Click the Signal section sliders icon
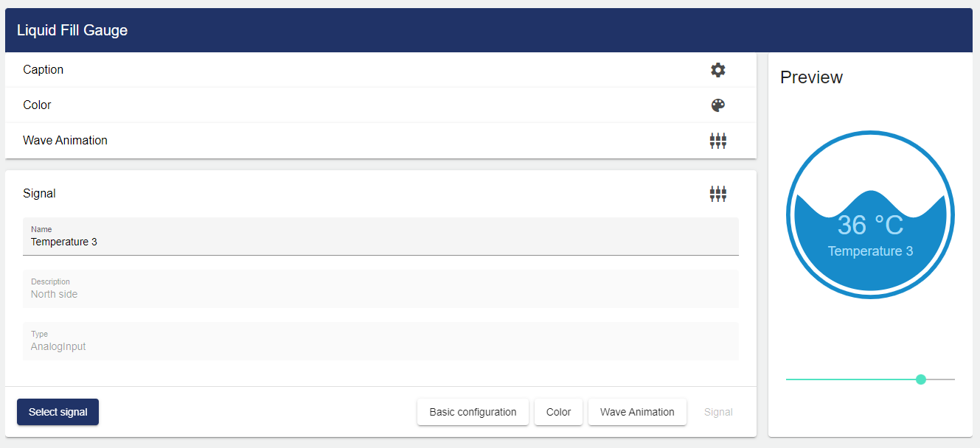This screenshot has height=448, width=980. [x=717, y=194]
